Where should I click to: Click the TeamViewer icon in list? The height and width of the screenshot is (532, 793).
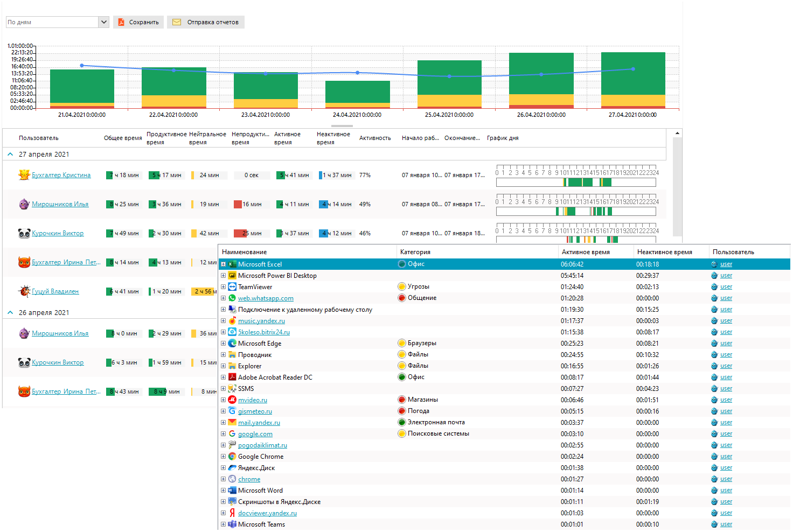point(232,287)
